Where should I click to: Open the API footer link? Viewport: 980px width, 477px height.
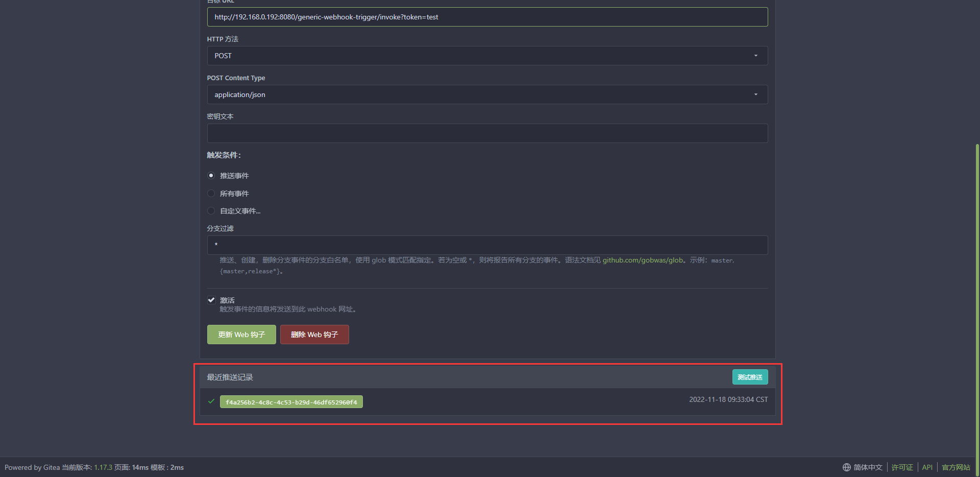(x=927, y=467)
